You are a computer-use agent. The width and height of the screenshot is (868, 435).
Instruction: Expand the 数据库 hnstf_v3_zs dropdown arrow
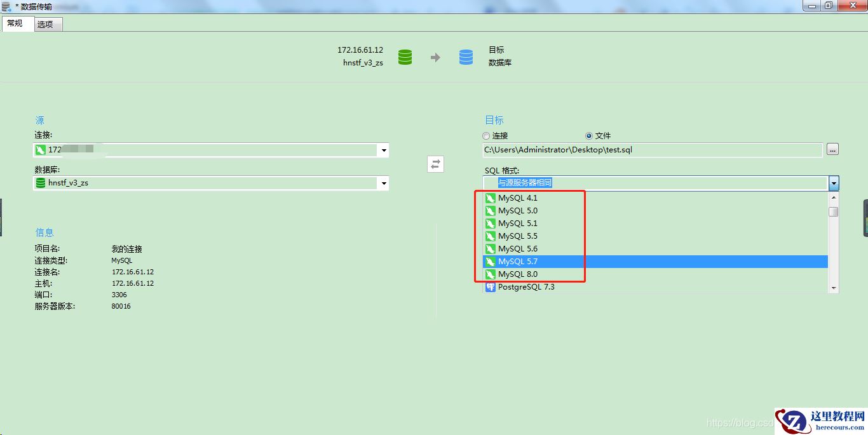pos(383,183)
